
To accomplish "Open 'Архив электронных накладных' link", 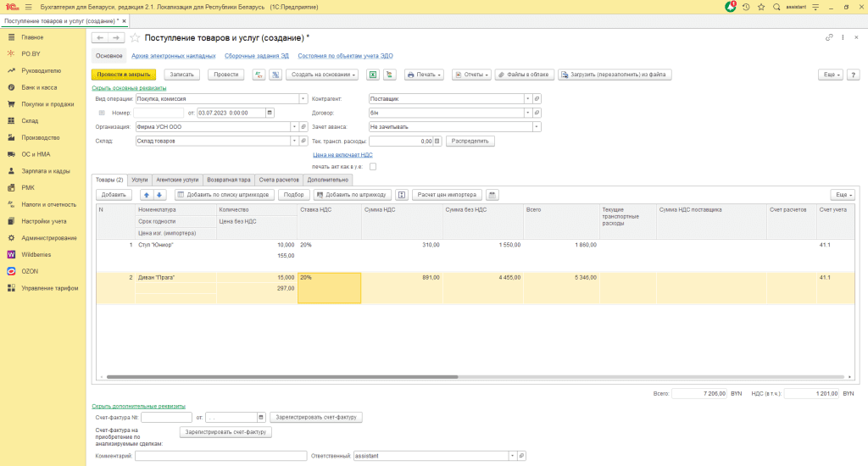I will (173, 56).
